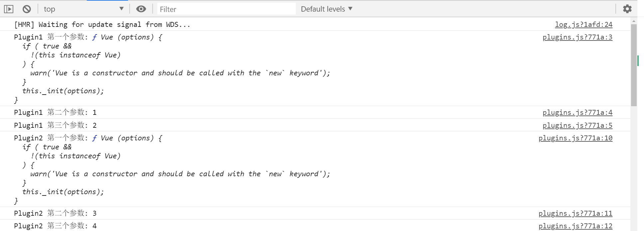Click the function icon in Plugin2 first parameter
Viewport: 644px width, 231px height.
pyautogui.click(x=95, y=138)
